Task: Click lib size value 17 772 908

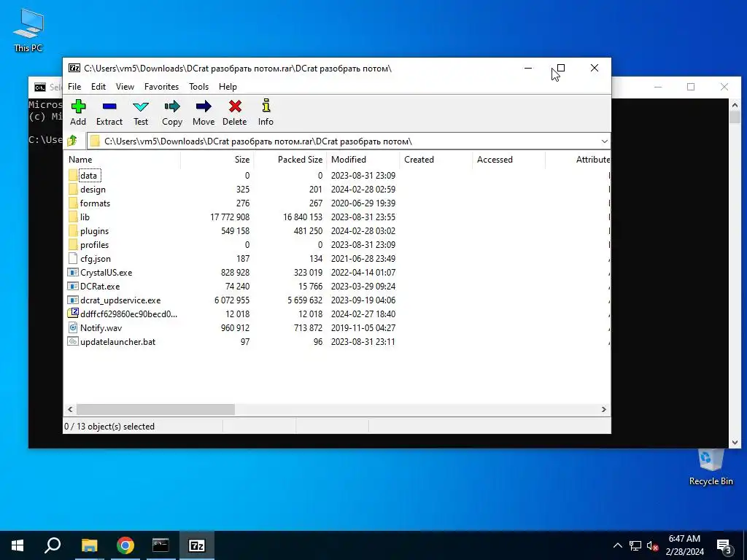Action: coord(230,217)
